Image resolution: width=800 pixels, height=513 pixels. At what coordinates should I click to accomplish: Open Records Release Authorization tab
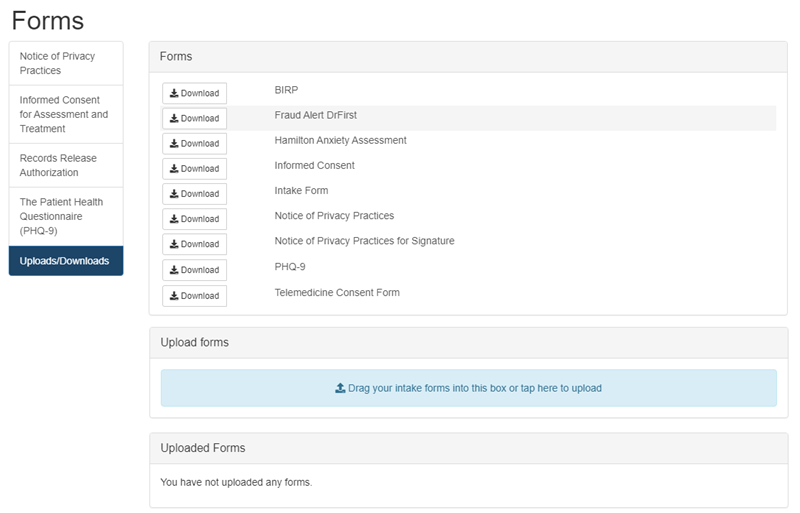coord(66,165)
